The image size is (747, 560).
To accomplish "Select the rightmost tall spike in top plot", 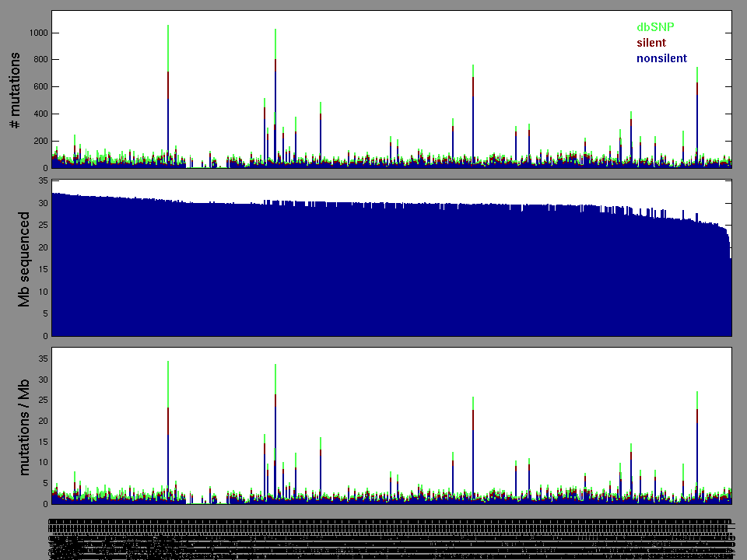I will (697, 117).
